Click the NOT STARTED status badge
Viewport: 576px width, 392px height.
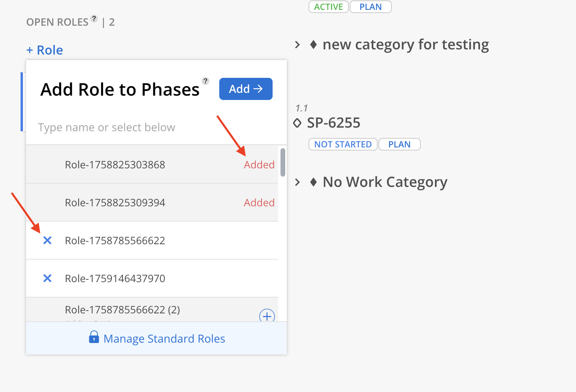[x=343, y=144]
